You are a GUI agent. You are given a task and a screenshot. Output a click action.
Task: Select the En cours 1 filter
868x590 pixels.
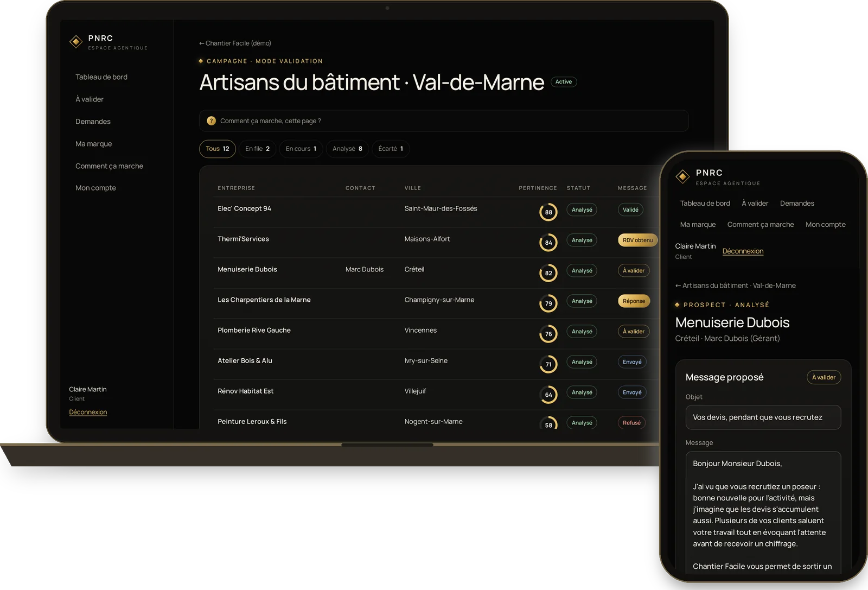[301, 149]
